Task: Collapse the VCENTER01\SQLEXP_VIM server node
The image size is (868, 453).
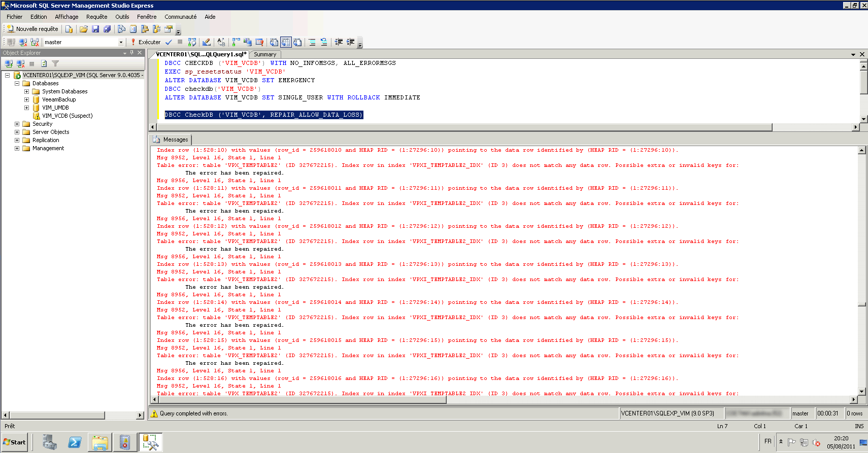Action: point(7,75)
